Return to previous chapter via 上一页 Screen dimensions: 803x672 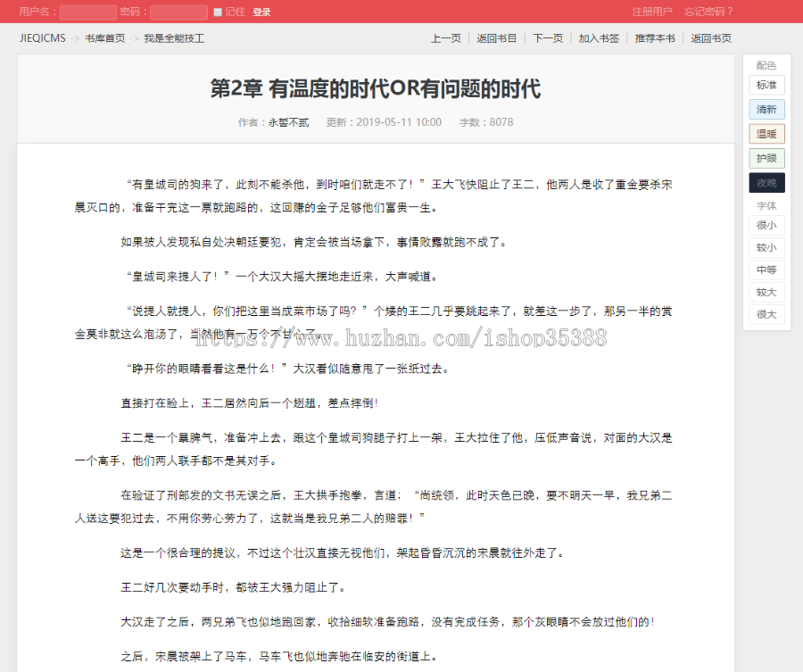coord(443,38)
